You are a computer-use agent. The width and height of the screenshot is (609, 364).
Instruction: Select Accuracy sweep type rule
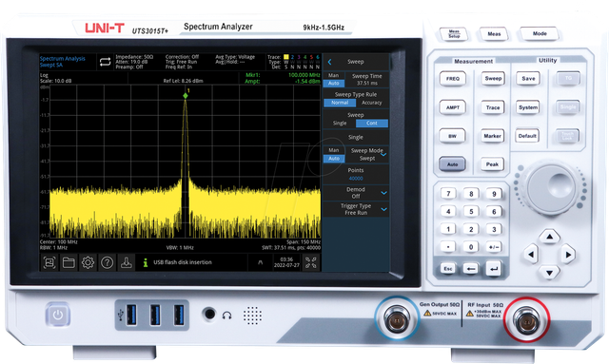click(372, 103)
